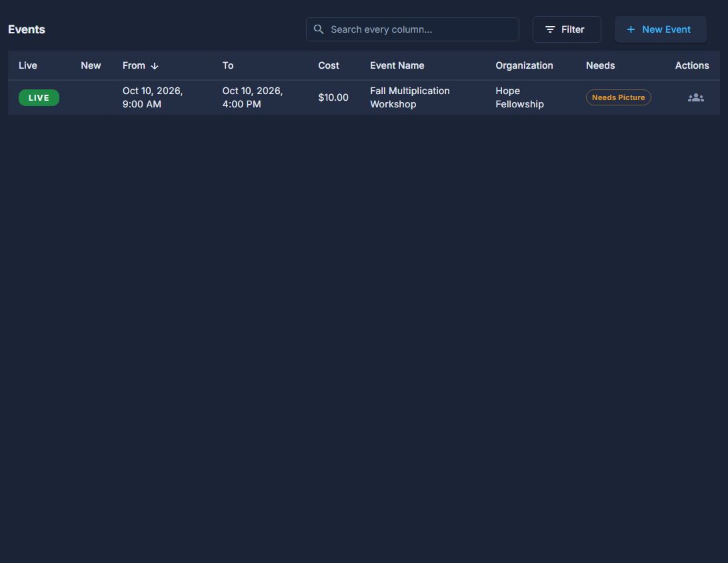Sort by the Event Name column header
Viewport: 728px width, 563px height.
(397, 65)
